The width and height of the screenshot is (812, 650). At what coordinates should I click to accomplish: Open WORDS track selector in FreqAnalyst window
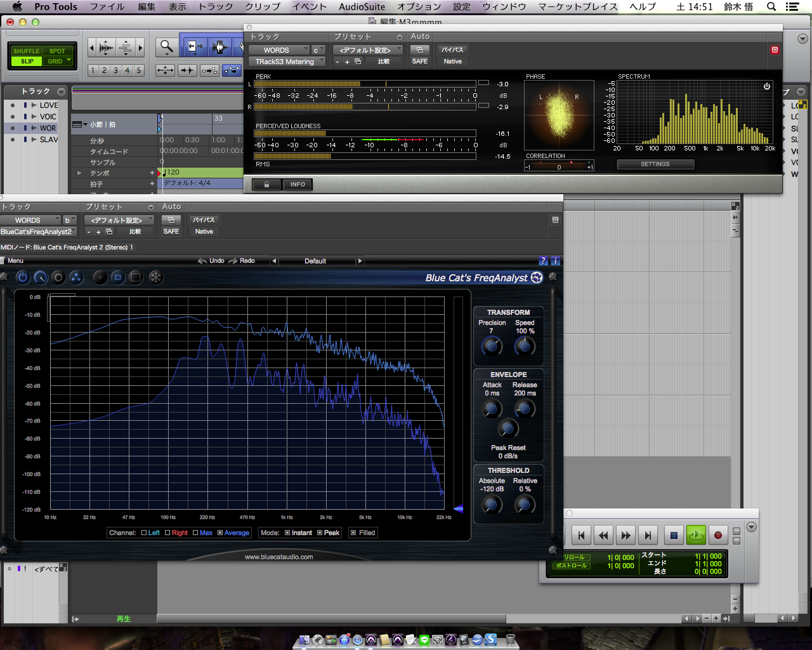[x=30, y=220]
